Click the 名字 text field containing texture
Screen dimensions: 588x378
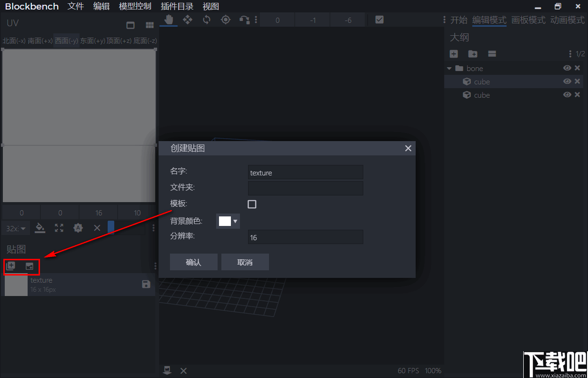[x=305, y=172]
